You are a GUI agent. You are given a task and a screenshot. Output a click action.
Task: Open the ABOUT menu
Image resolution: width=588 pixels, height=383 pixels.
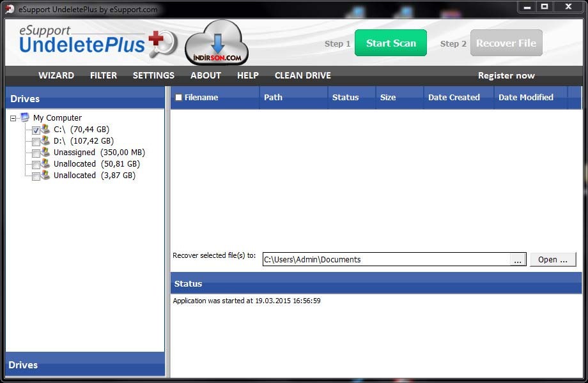206,75
